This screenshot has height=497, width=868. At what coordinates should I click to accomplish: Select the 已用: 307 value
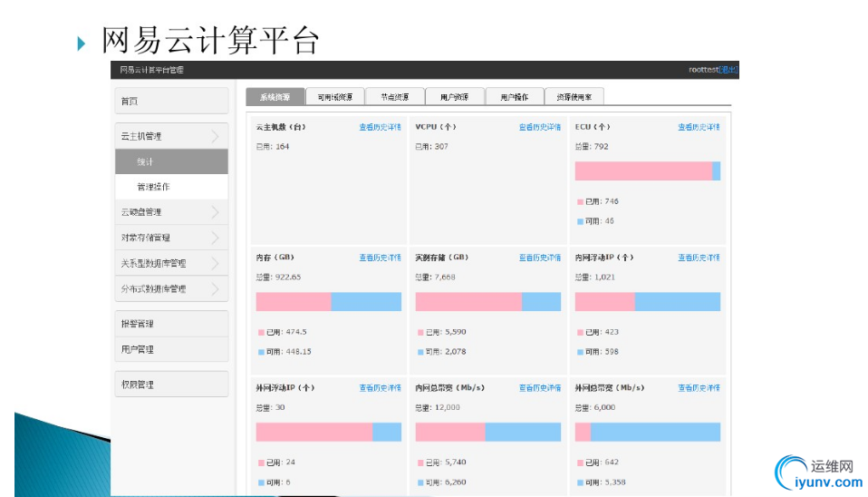(x=432, y=147)
